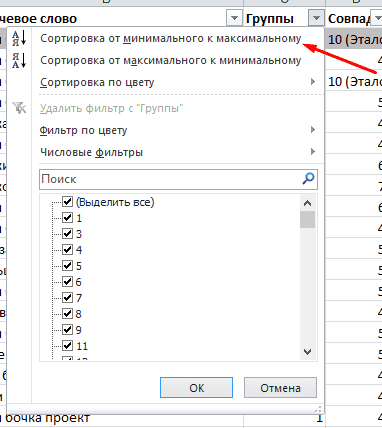Image resolution: width=382 pixels, height=428 pixels.
Task: Choose Сортировка от максимального к минимальному
Action: click(x=171, y=60)
